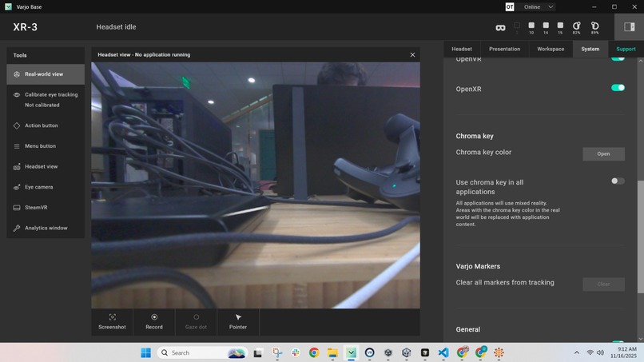This screenshot has width=644, height=362.
Task: Click the taskbar Search box
Action: coord(202,352)
